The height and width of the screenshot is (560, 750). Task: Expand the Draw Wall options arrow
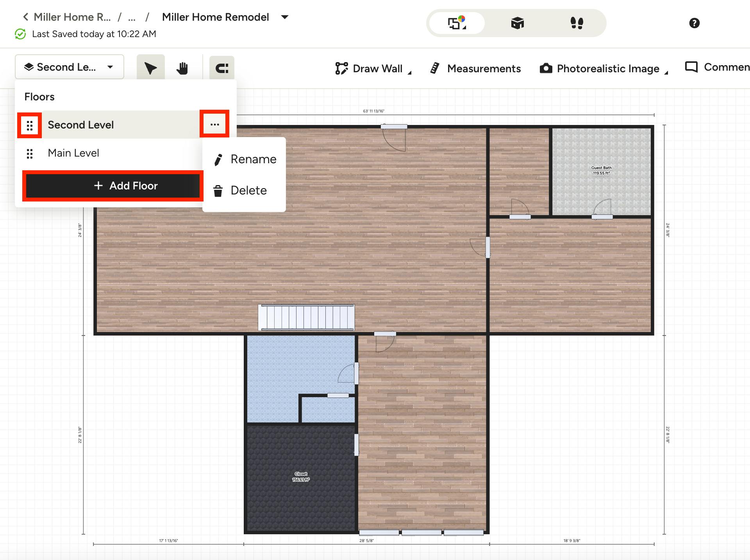(x=410, y=72)
